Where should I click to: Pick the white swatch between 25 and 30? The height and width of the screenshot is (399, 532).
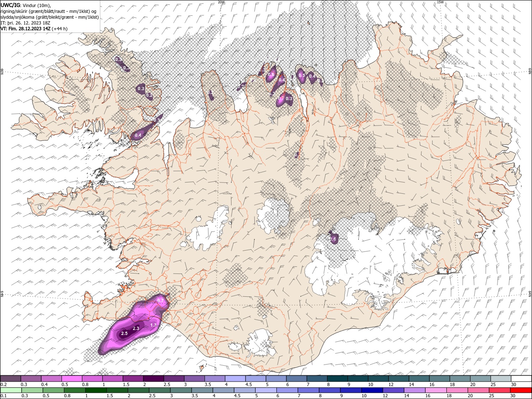click(x=521, y=379)
